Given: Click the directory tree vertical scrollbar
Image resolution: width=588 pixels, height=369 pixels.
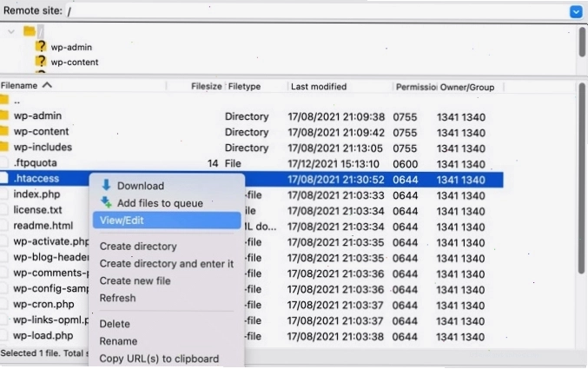Looking at the screenshot, I should [x=582, y=42].
